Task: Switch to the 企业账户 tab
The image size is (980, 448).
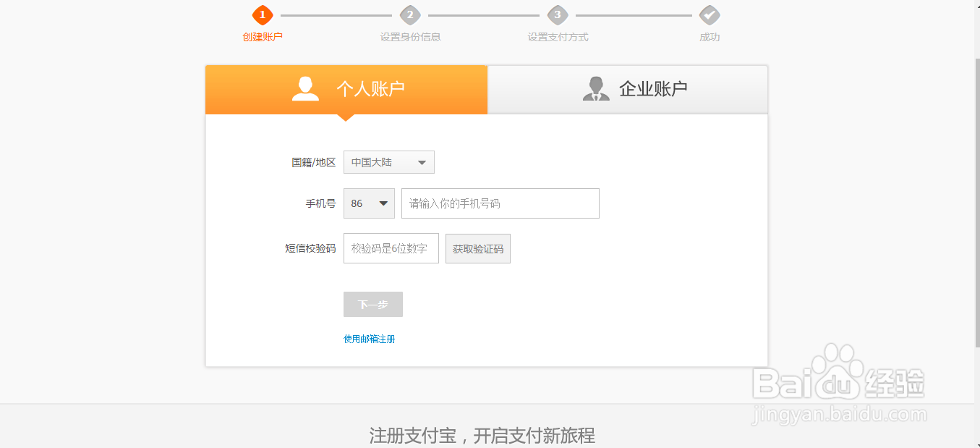Action: pyautogui.click(x=628, y=90)
